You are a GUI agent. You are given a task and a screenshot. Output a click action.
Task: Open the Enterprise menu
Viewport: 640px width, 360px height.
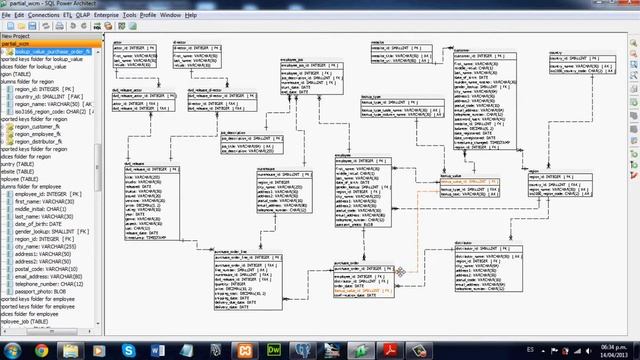point(106,15)
